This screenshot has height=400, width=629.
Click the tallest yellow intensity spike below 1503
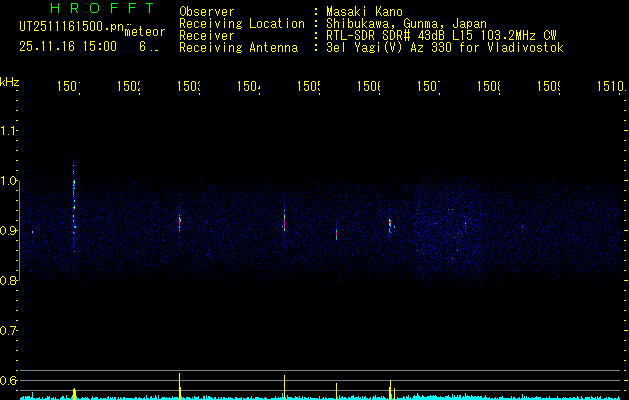[x=180, y=386]
